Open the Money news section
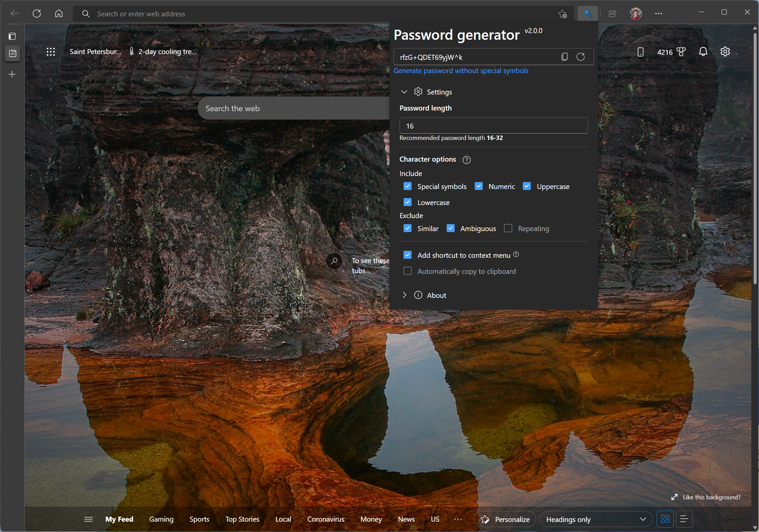 click(x=371, y=519)
